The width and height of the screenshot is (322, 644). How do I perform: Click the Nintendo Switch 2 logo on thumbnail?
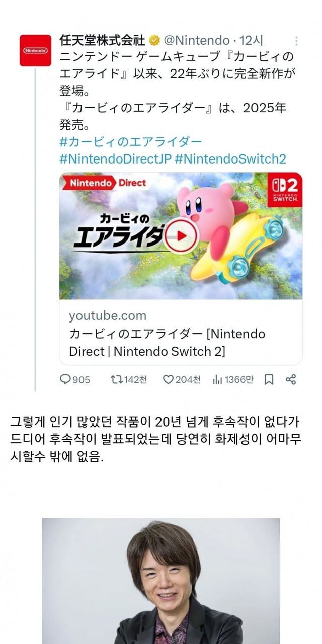[285, 189]
